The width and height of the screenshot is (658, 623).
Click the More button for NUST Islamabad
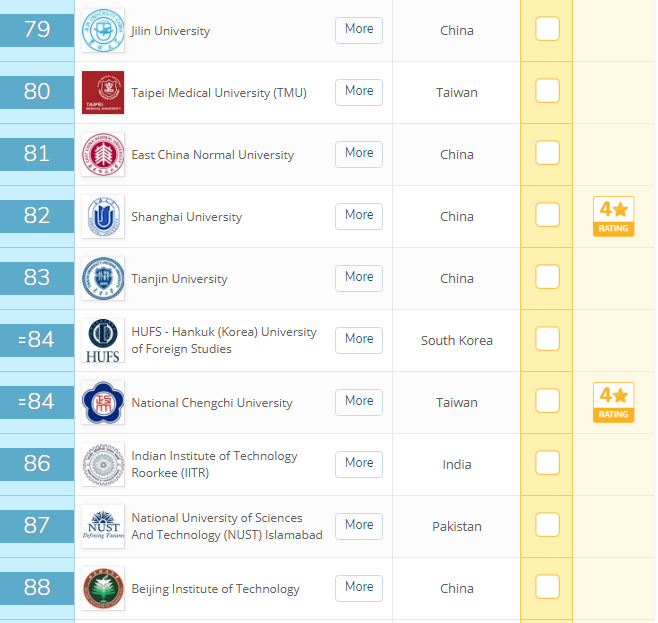click(359, 525)
